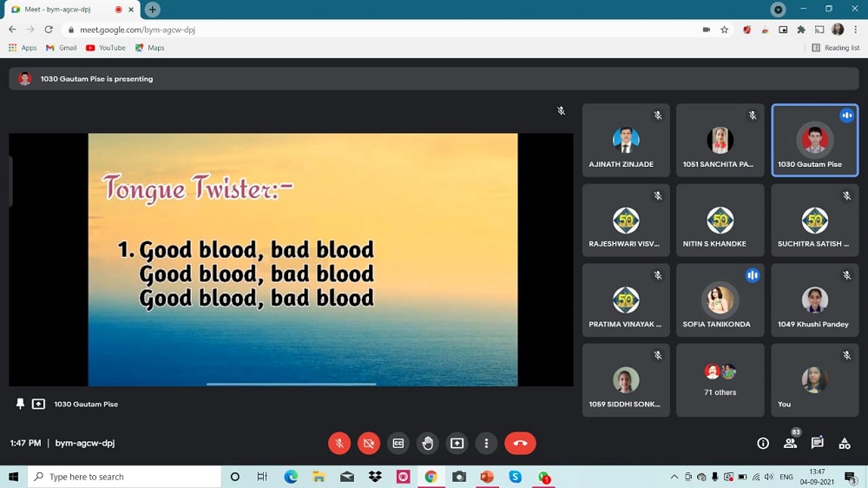Select the 71 others participants tile

tap(720, 379)
